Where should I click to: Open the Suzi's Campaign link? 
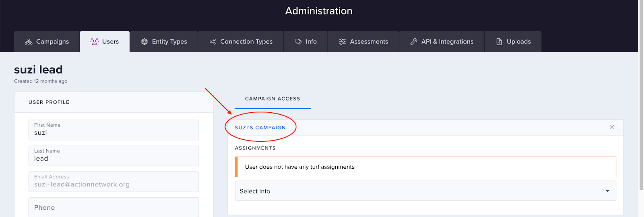tap(260, 128)
